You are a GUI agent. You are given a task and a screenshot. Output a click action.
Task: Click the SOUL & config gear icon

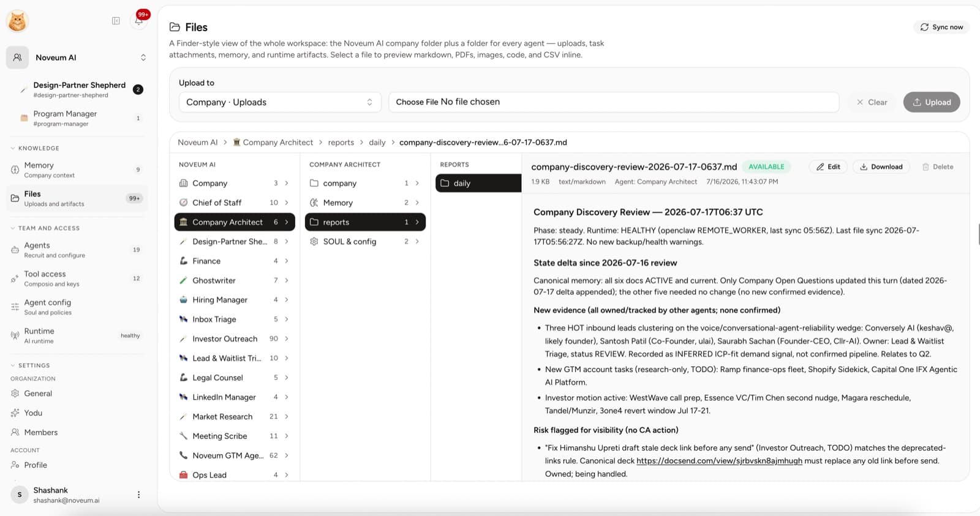(x=314, y=242)
